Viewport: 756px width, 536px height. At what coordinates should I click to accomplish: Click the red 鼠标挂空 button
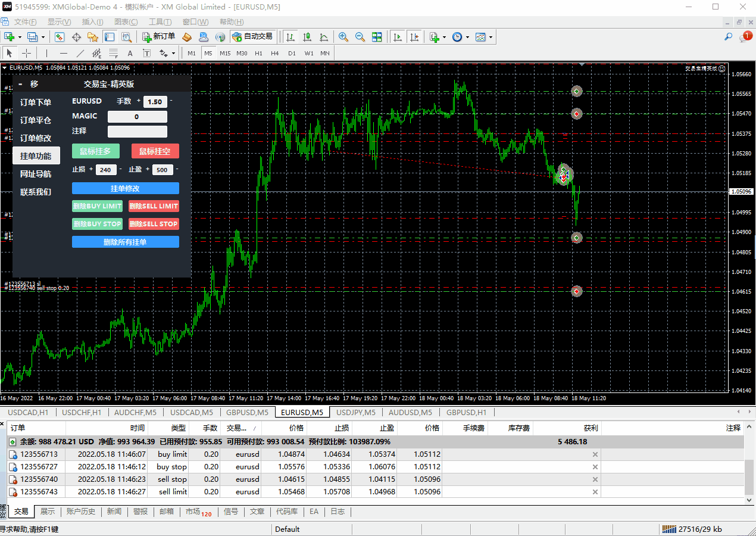(x=155, y=151)
